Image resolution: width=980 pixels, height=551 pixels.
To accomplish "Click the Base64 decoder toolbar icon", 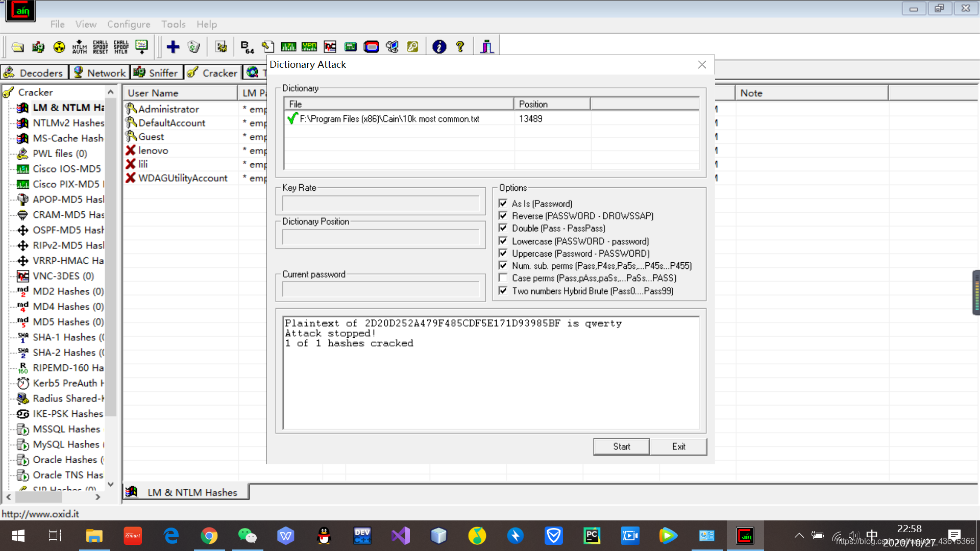I will pos(247,47).
